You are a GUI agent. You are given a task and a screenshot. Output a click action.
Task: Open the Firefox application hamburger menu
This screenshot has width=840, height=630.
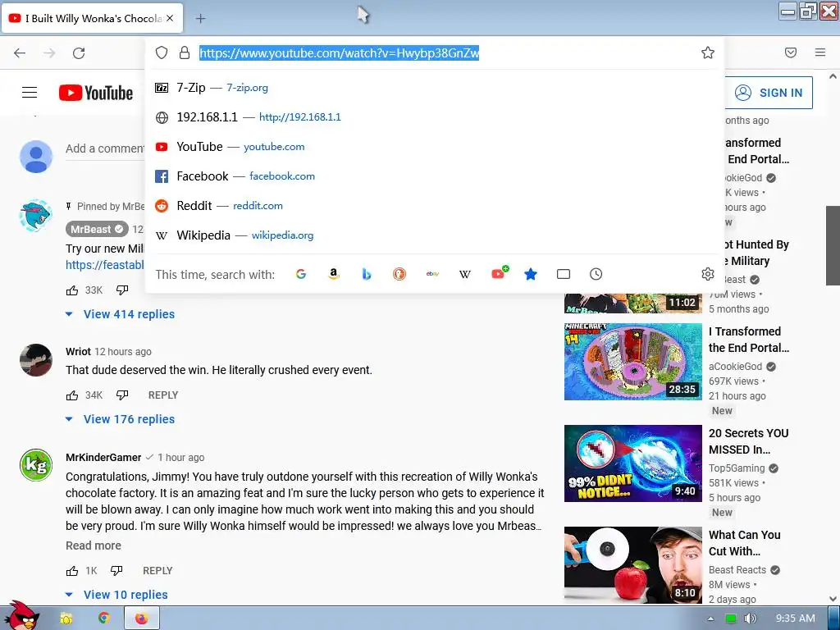pyautogui.click(x=820, y=52)
